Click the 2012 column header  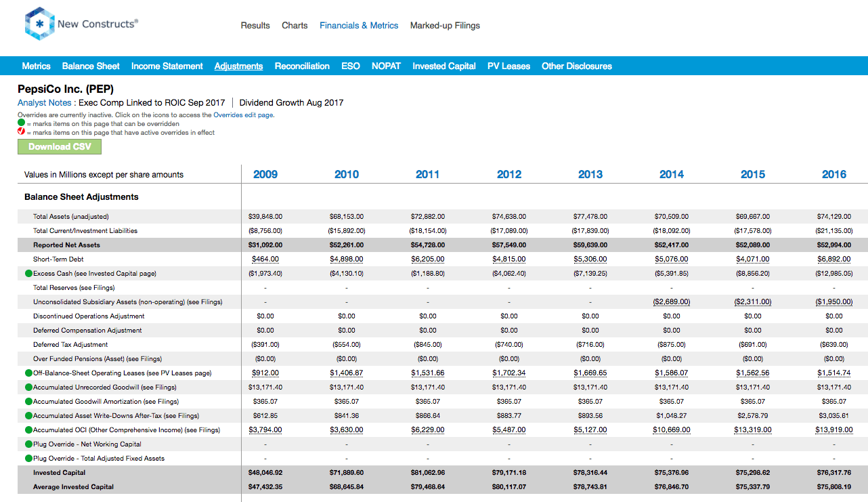click(509, 174)
